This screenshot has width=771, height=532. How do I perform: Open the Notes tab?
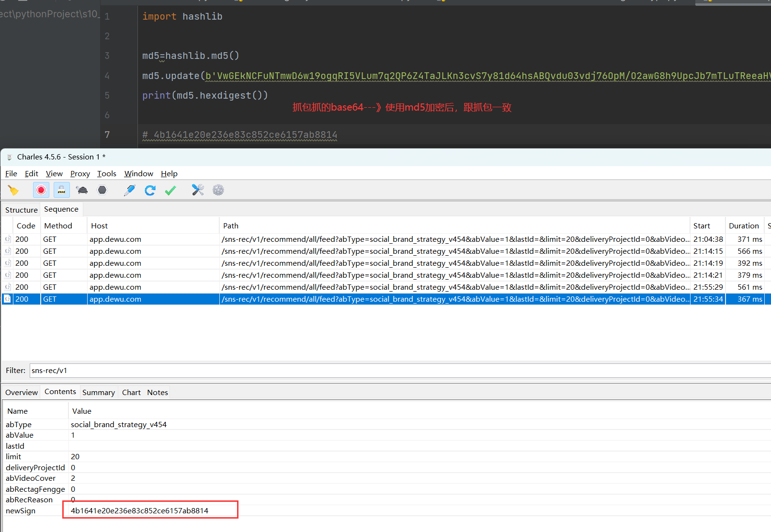click(158, 393)
